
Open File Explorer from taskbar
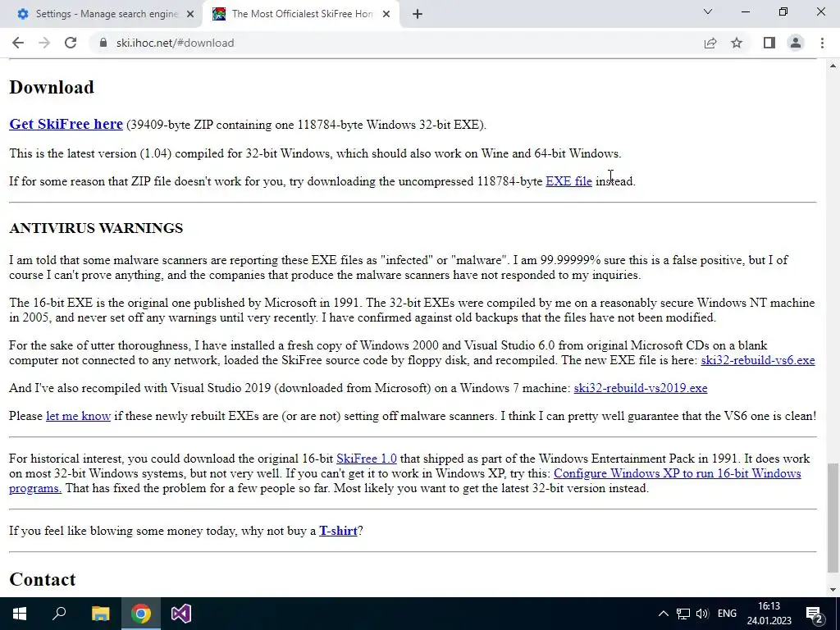pyautogui.click(x=100, y=614)
